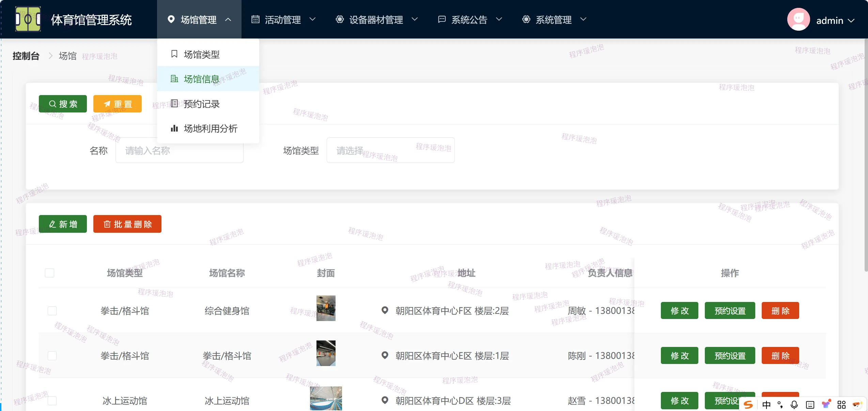
Task: Click the Sogou input method S icon
Action: 748,405
